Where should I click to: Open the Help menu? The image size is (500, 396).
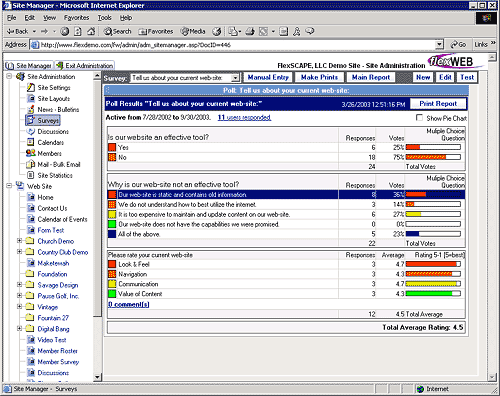pyautogui.click(x=126, y=18)
